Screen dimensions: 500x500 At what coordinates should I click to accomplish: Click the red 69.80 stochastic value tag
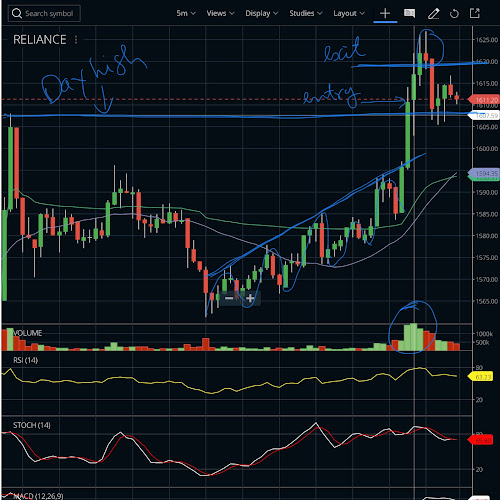pyautogui.click(x=481, y=440)
